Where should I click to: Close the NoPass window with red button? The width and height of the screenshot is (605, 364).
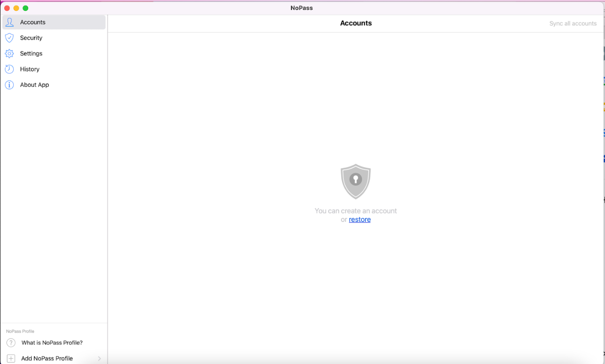click(7, 8)
